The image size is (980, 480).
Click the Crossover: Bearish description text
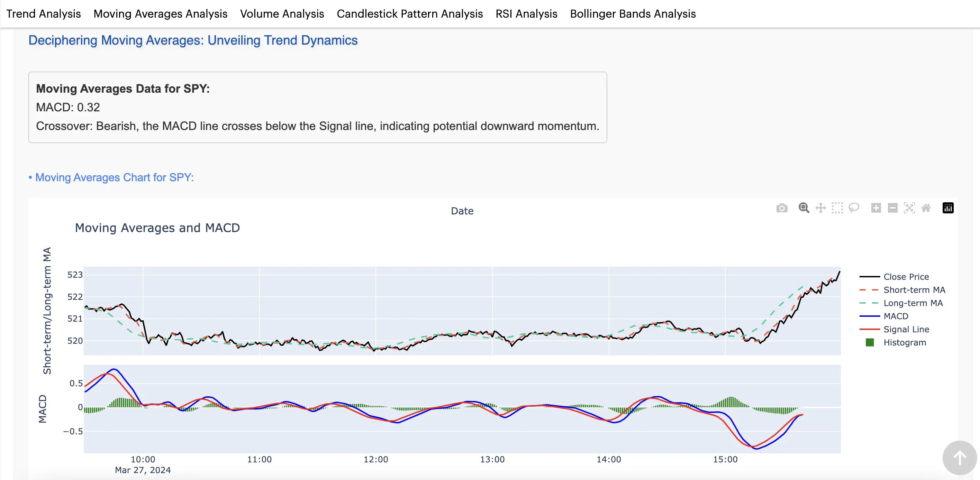(x=317, y=126)
